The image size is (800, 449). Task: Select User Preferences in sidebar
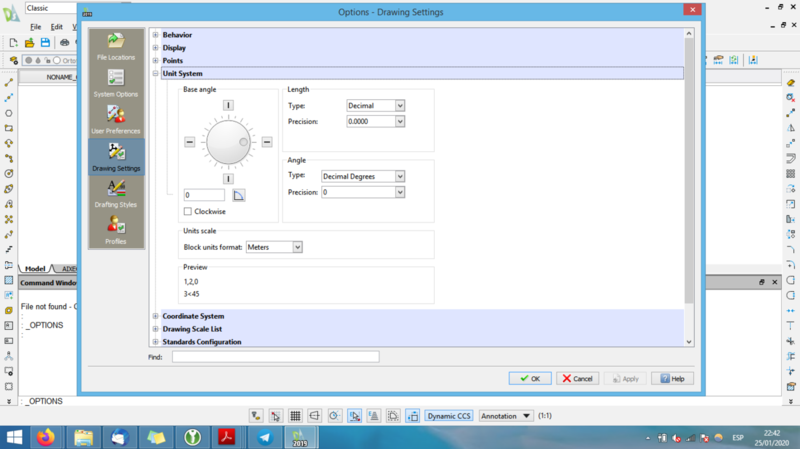click(116, 119)
